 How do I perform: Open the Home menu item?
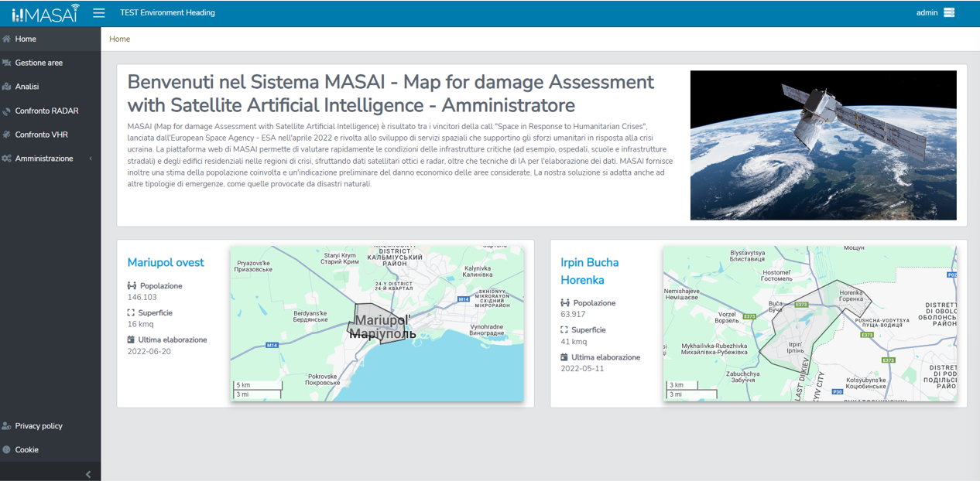tap(50, 39)
